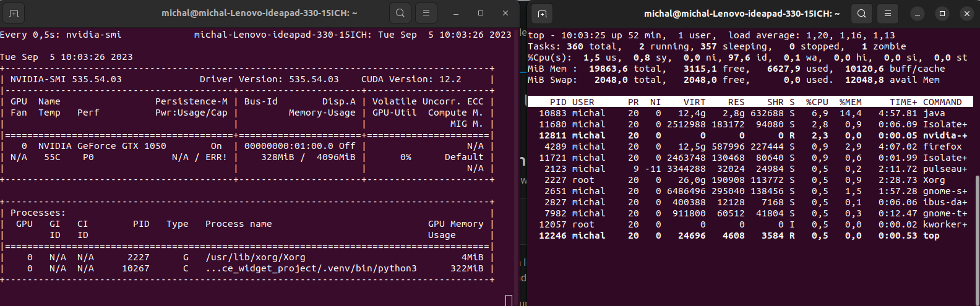Open new tab in left nvidia-smi terminal
This screenshot has width=980, height=306.
tap(14, 13)
